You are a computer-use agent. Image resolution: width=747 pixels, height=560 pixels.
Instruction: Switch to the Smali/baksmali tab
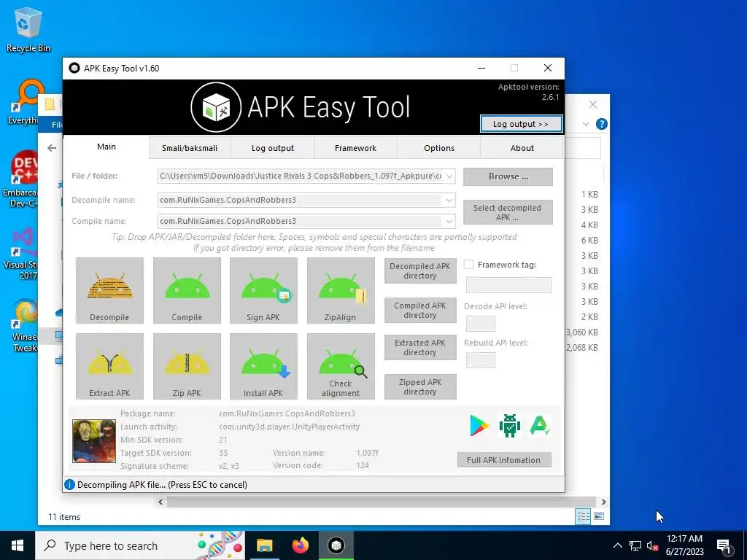point(190,148)
